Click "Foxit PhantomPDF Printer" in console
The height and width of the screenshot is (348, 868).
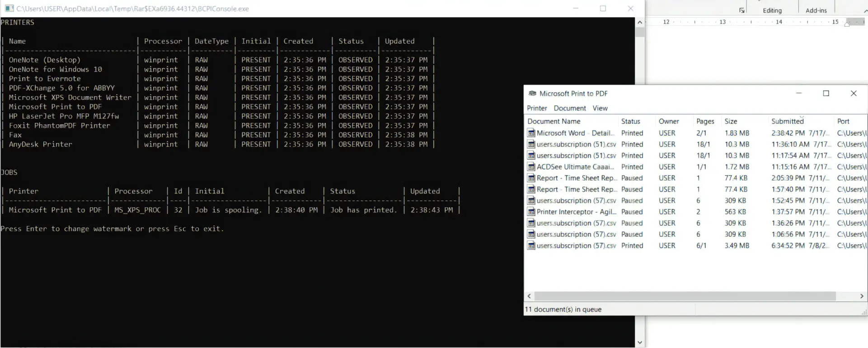click(x=59, y=126)
